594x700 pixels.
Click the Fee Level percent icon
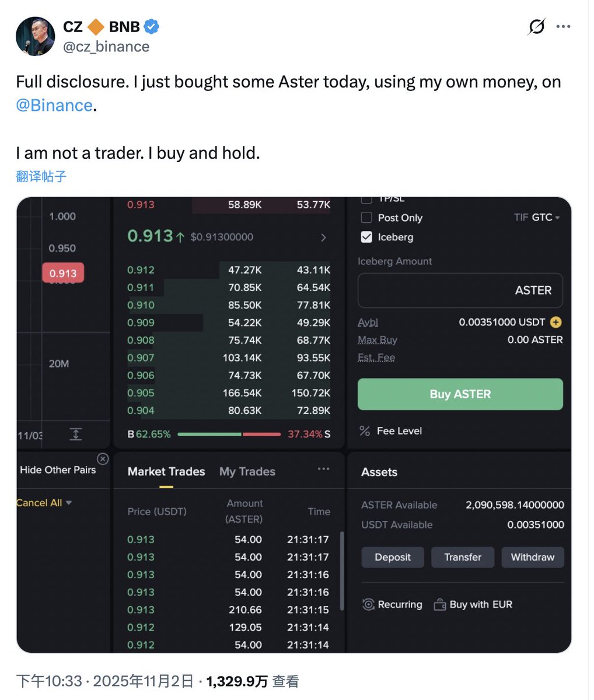[x=365, y=431]
